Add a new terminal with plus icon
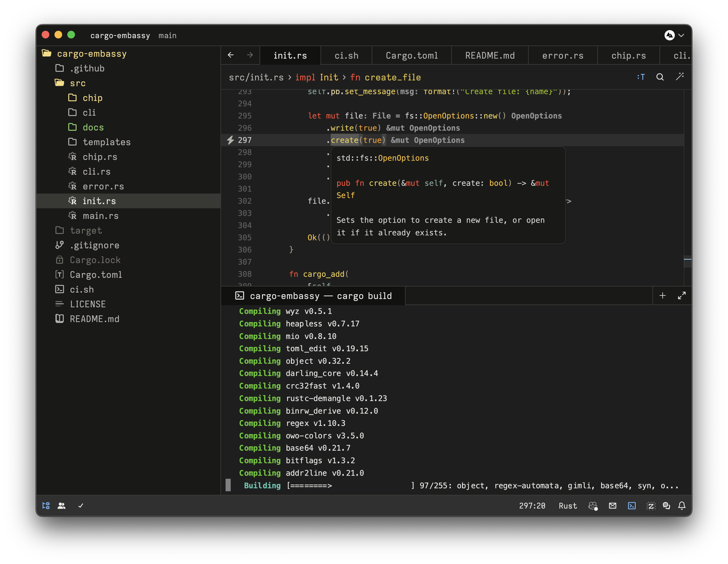The height and width of the screenshot is (564, 728). tap(662, 296)
